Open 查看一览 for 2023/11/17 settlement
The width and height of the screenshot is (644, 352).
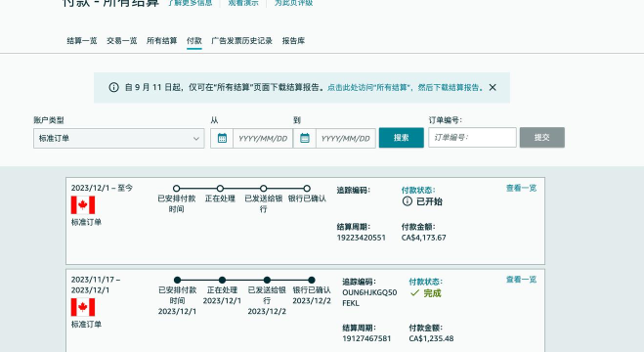tap(521, 280)
